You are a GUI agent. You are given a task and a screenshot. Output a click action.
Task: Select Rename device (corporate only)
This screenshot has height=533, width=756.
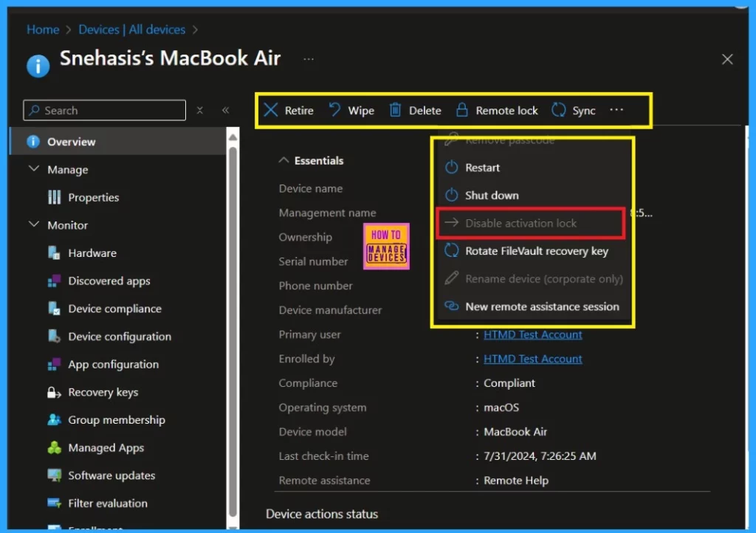(x=535, y=278)
